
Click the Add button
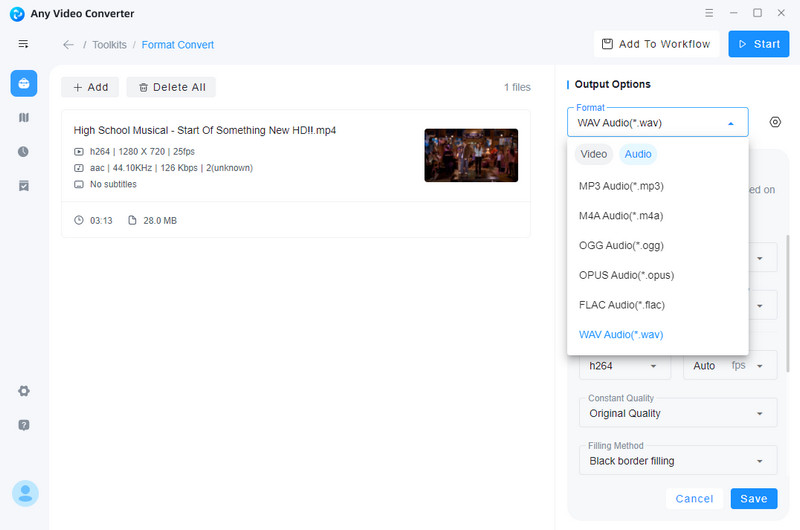(x=90, y=87)
